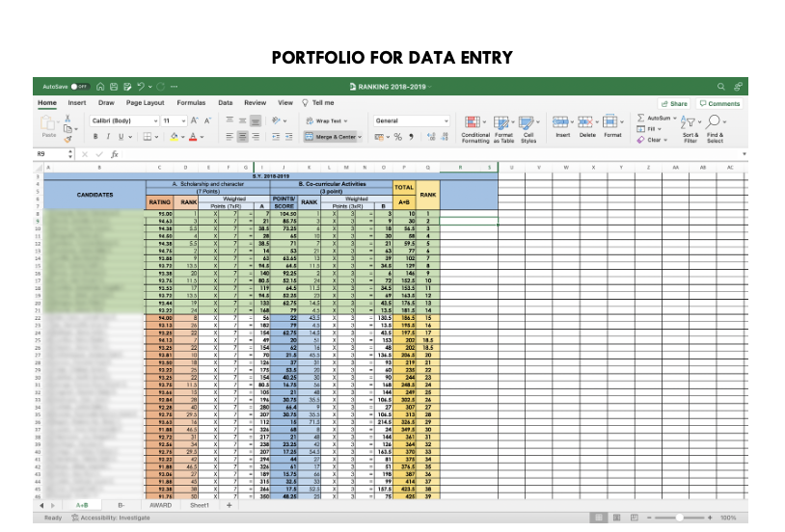The height and width of the screenshot is (532, 785).
Task: Click the red font color button
Action: 193,137
